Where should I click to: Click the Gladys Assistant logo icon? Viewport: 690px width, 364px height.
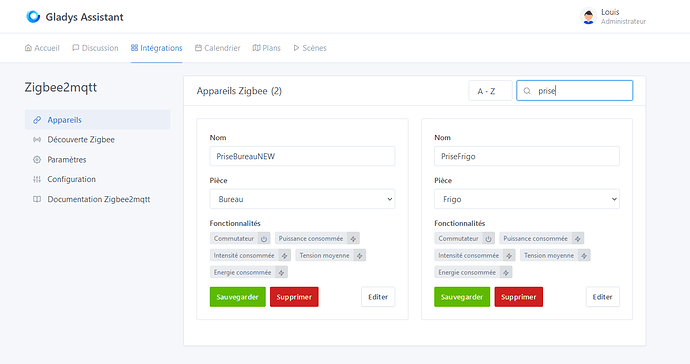[33, 17]
